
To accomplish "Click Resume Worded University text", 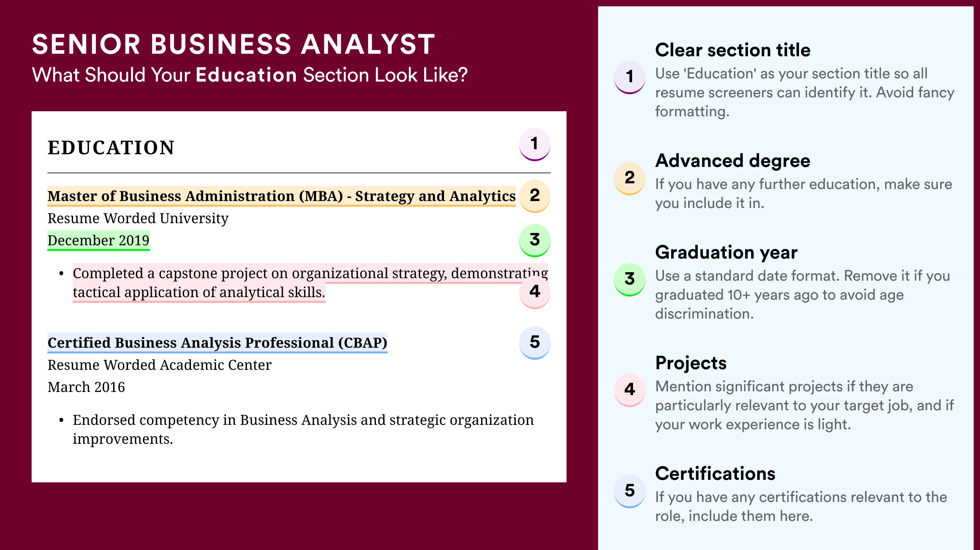I will (138, 218).
